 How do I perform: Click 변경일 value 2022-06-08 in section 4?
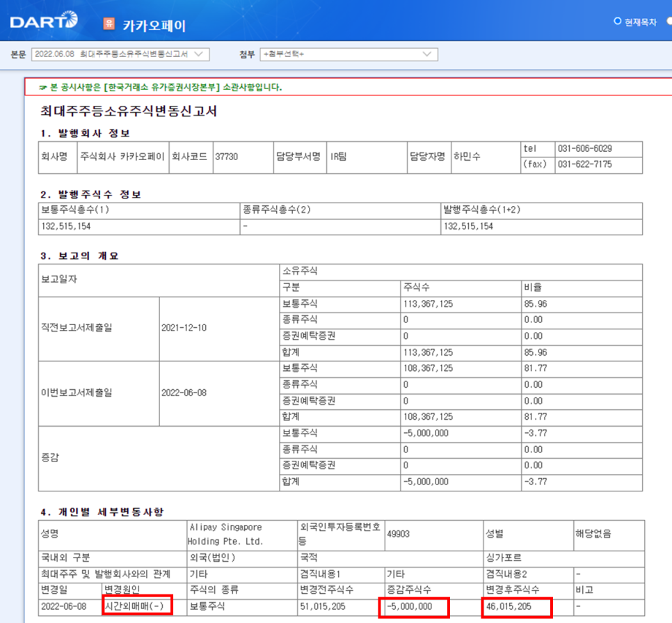click(64, 607)
